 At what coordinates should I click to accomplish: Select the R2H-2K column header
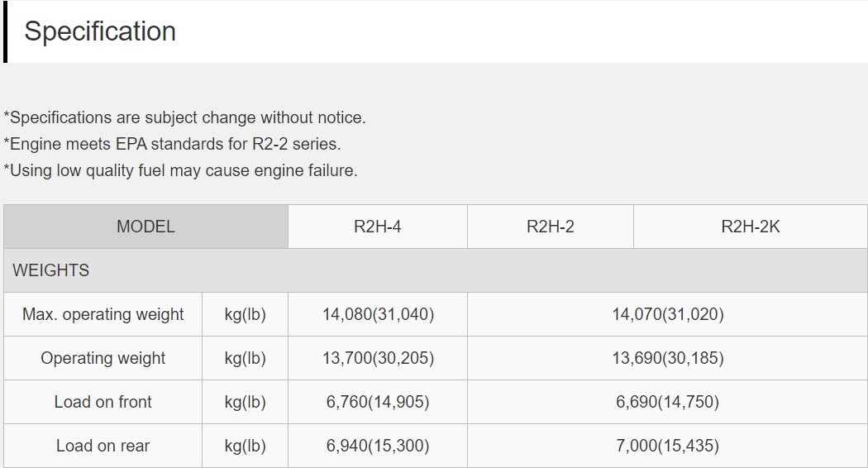(751, 227)
